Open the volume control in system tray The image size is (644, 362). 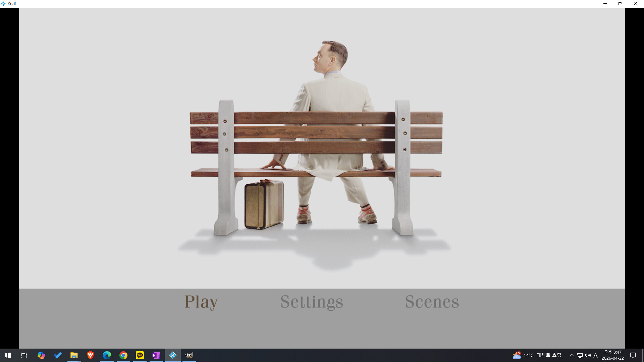tap(588, 355)
